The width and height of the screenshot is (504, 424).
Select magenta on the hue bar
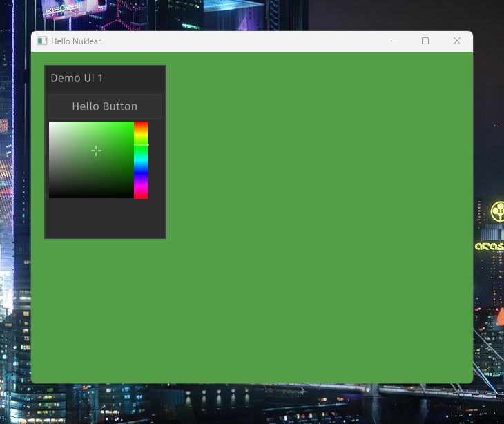tap(141, 185)
